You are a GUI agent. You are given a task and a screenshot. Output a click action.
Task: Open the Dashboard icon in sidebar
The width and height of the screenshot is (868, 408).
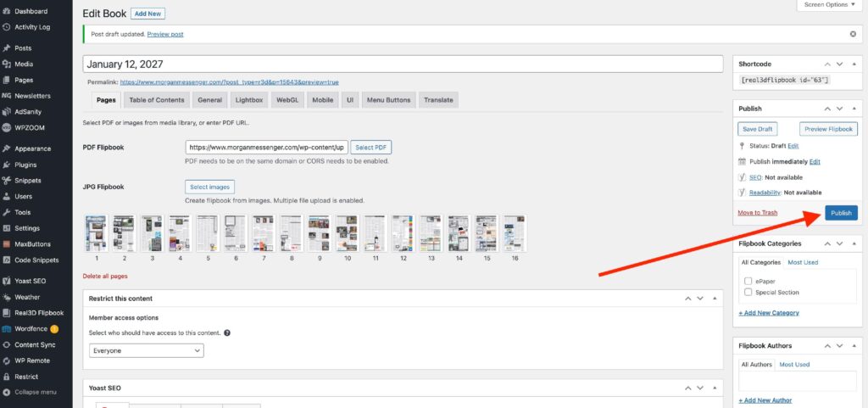(x=7, y=11)
